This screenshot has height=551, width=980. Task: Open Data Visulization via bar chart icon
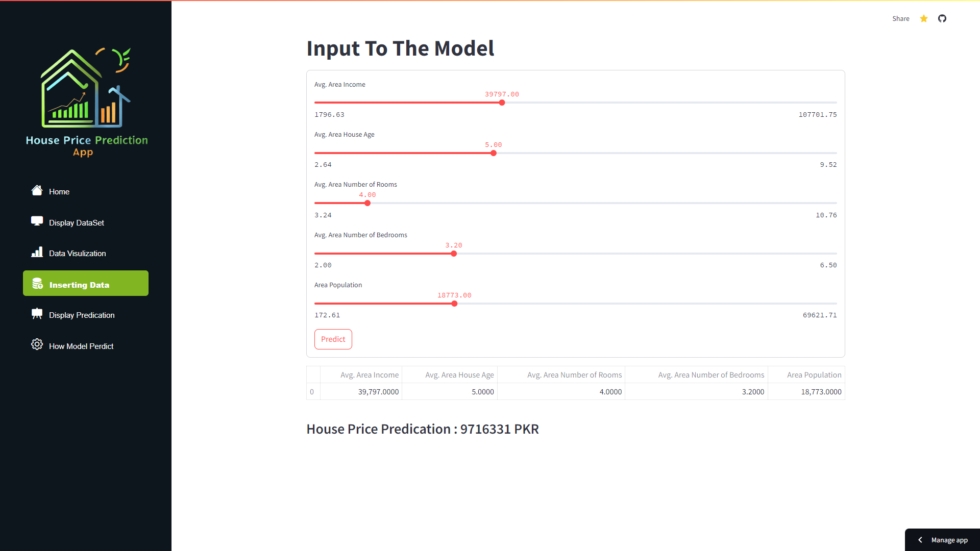[37, 252]
